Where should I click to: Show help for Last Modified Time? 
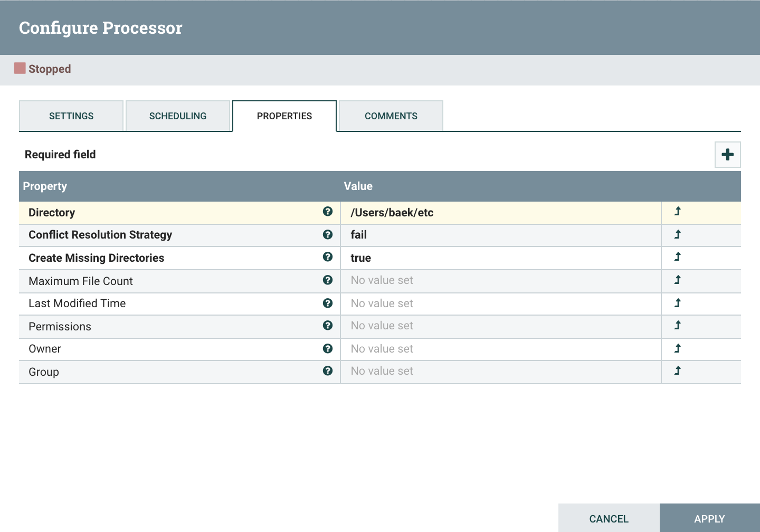tap(328, 303)
